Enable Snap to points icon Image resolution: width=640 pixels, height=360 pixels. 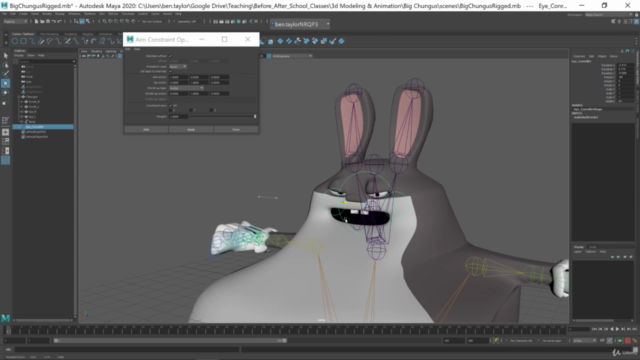(116, 21)
